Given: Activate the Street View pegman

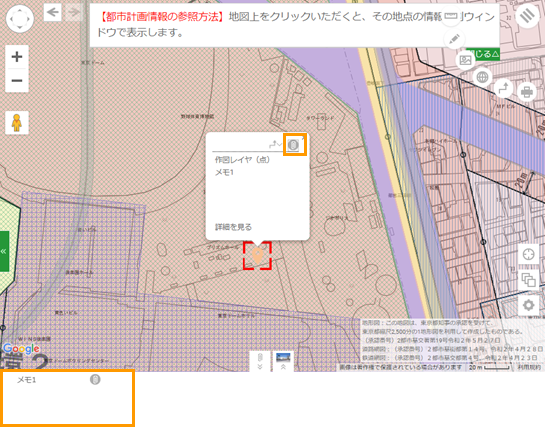Looking at the screenshot, I should [x=17, y=123].
